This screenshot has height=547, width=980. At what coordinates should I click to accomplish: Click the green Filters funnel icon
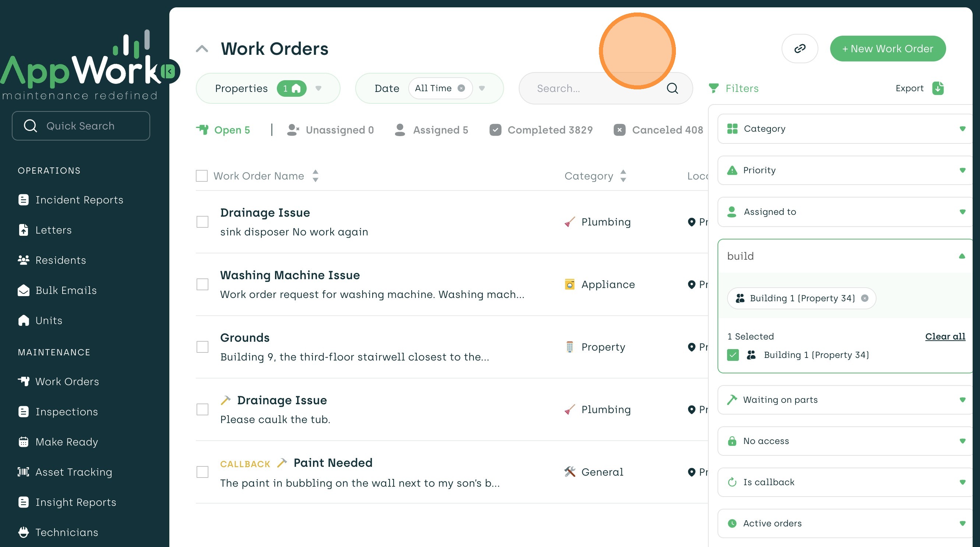714,88
